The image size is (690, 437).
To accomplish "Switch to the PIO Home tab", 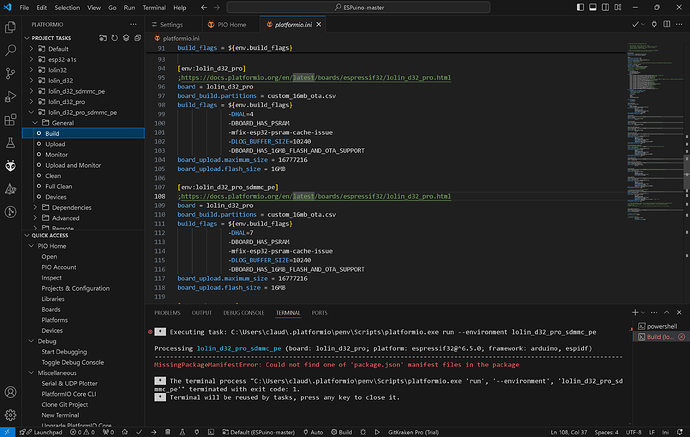I will 231,25.
